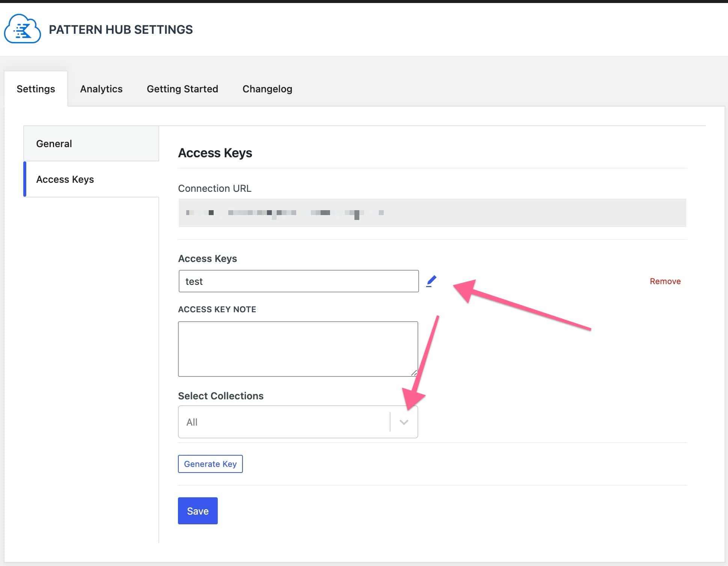This screenshot has height=566, width=728.
Task: View the Changelog tab
Action: click(267, 89)
